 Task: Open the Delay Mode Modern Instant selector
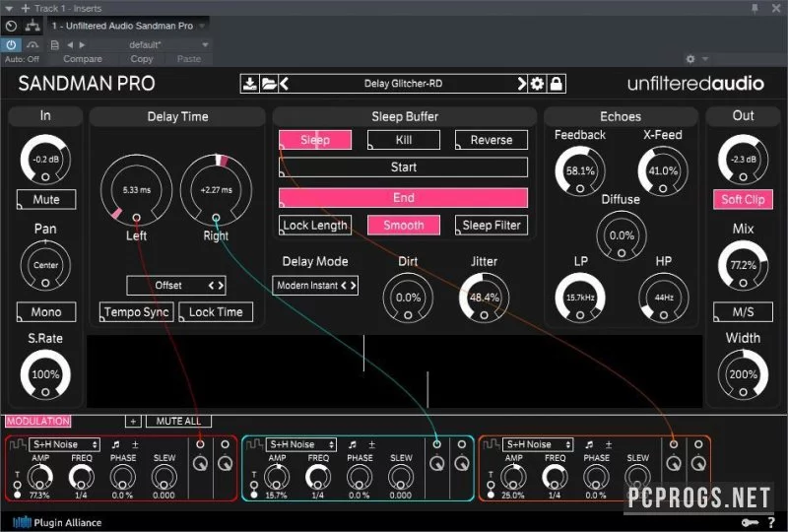click(x=315, y=285)
